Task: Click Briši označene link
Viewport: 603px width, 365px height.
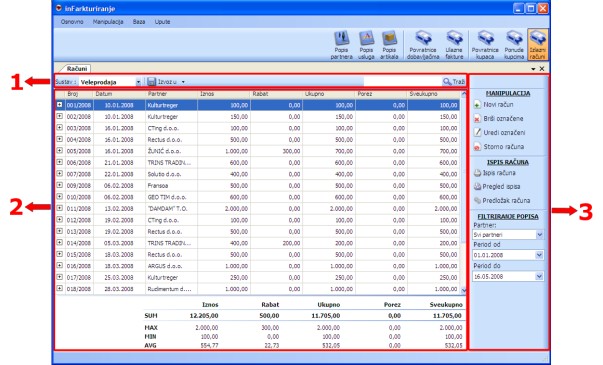Action: click(503, 119)
